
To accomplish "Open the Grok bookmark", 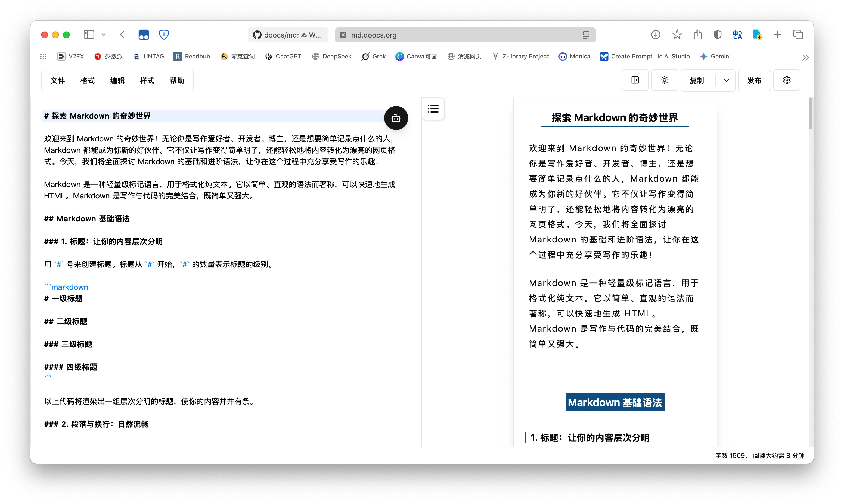I will coord(374,56).
